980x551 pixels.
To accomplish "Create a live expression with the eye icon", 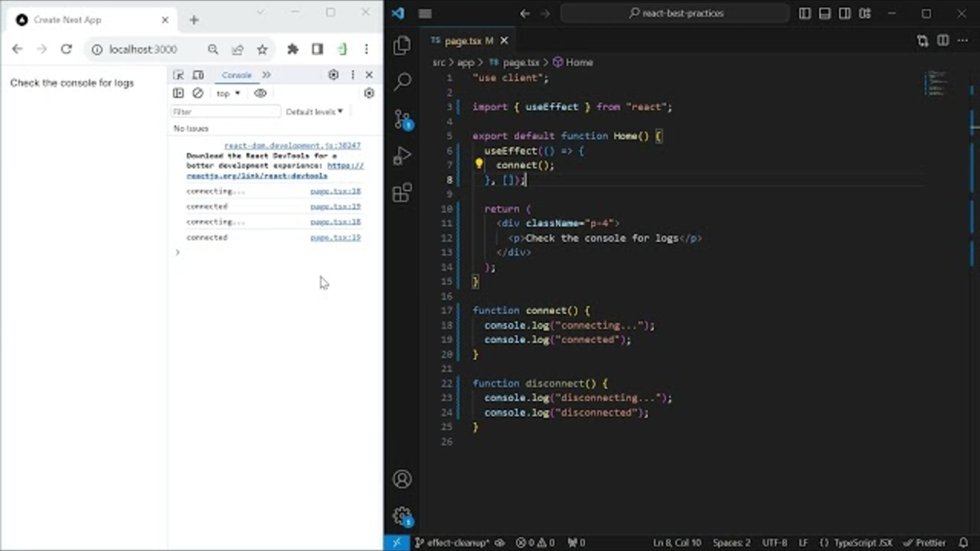I will [x=260, y=93].
